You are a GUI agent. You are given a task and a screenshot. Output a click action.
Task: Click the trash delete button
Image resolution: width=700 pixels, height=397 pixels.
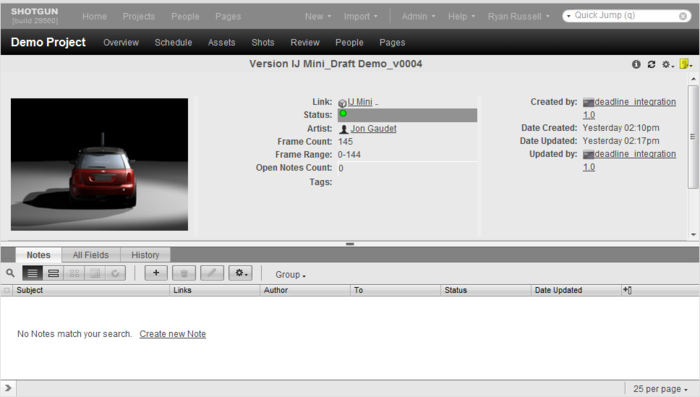[183, 273]
